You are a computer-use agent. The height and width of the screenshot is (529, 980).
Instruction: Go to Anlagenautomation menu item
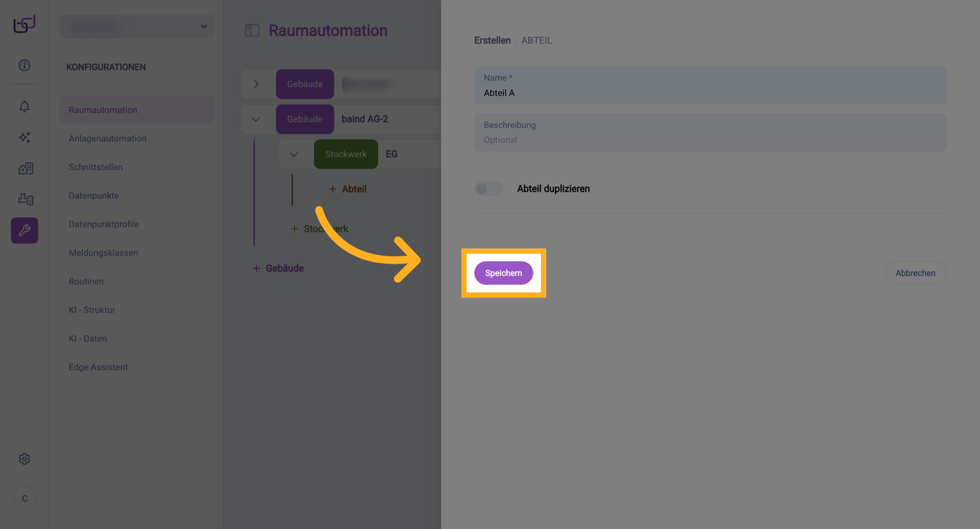coord(108,138)
